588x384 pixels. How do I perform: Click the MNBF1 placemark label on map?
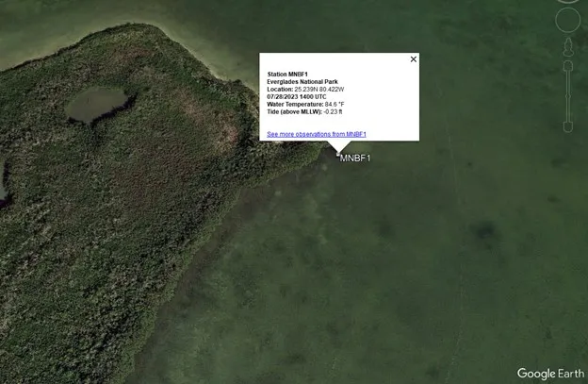pyautogui.click(x=354, y=158)
